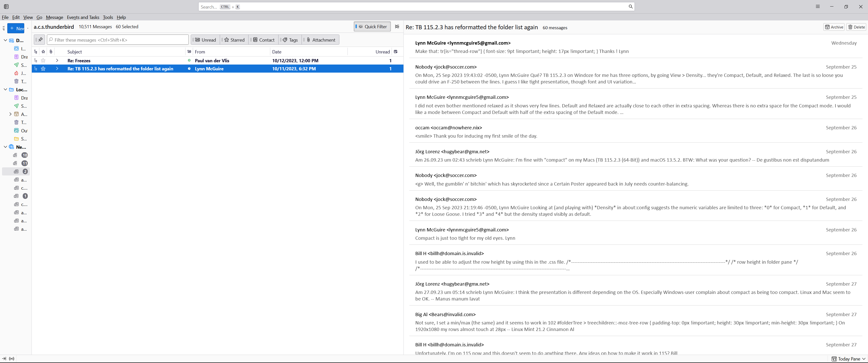Toggle the Unread quick filter
Screen dimensions: 868x363
click(x=205, y=40)
